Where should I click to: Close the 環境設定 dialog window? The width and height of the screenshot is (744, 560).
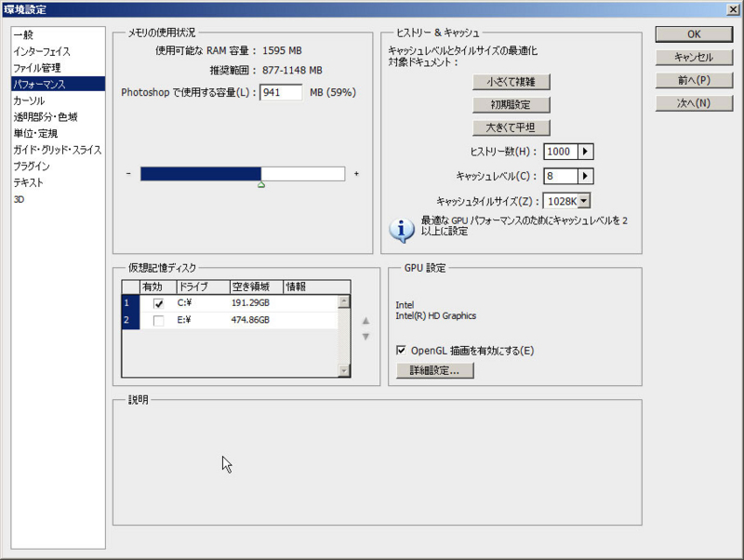click(x=733, y=9)
